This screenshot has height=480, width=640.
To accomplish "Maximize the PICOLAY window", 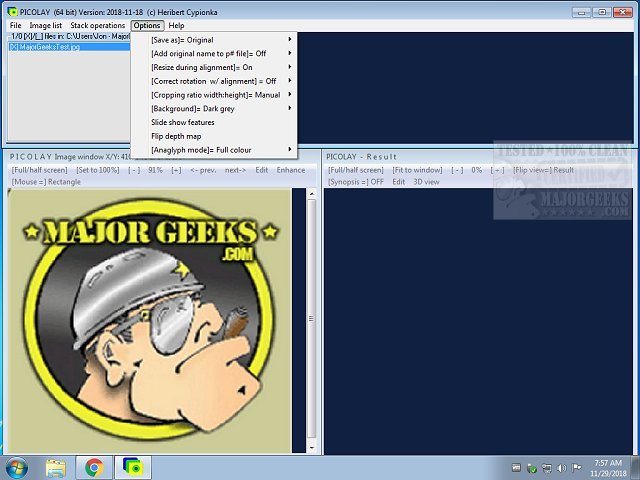I will [x=602, y=12].
